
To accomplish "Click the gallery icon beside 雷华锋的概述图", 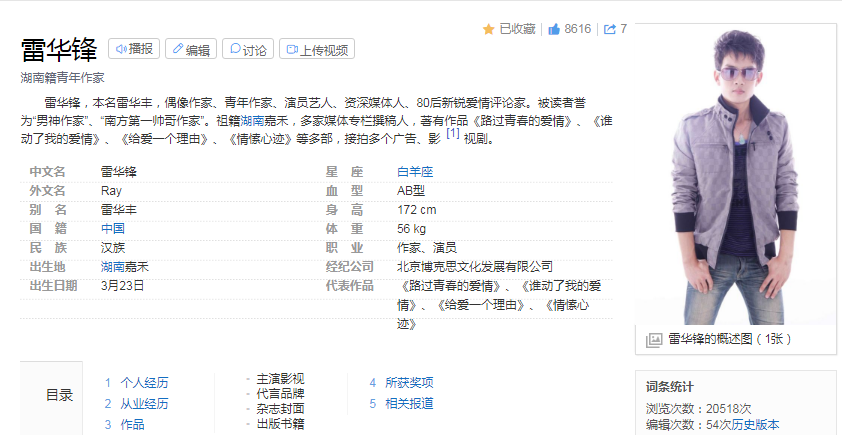I will [654, 340].
